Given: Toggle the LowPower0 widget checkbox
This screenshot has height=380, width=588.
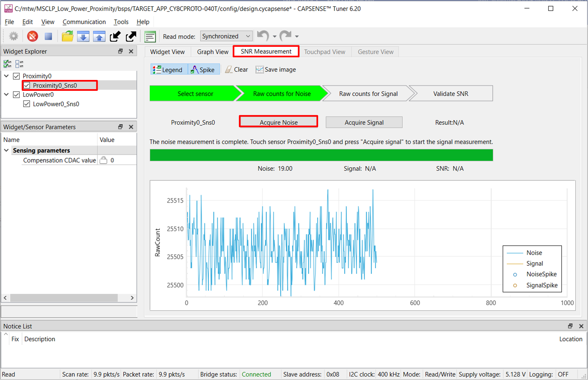Looking at the screenshot, I should coord(16,95).
